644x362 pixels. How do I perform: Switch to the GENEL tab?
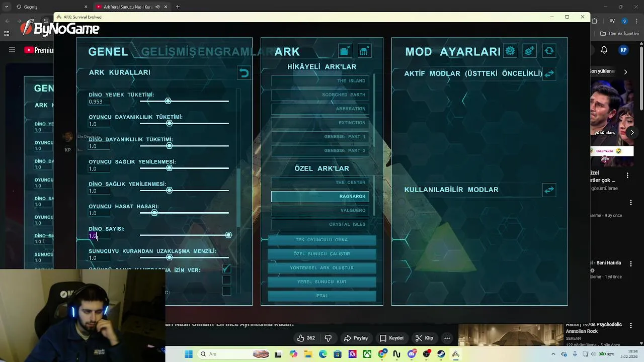pyautogui.click(x=108, y=51)
